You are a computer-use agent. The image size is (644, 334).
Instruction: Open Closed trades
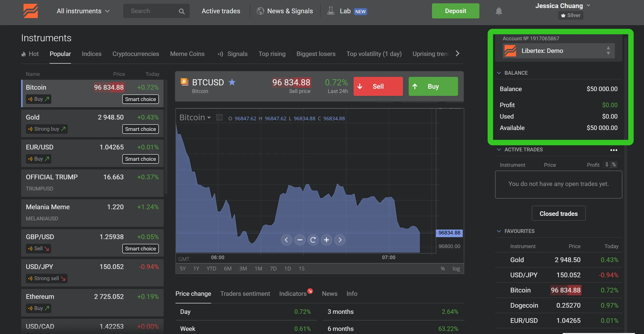click(559, 213)
